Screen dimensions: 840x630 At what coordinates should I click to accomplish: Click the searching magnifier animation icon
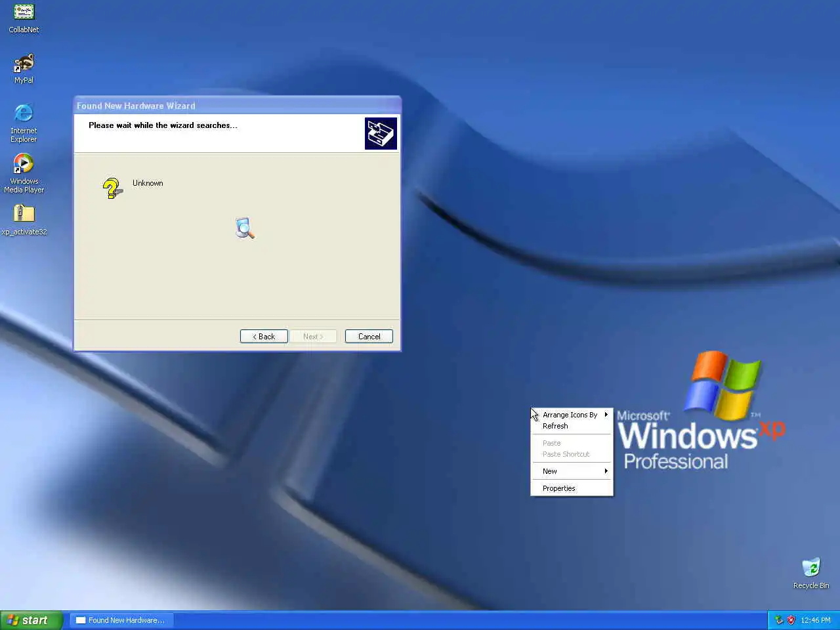coord(245,228)
